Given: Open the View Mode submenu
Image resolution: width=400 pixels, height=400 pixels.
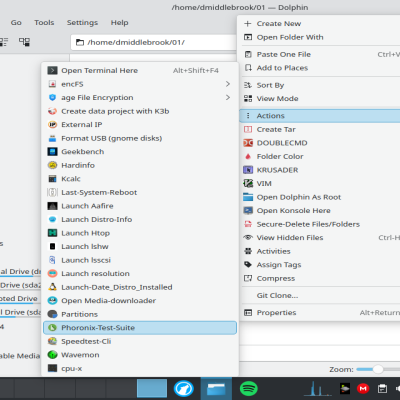Looking at the screenshot, I should pos(320,99).
